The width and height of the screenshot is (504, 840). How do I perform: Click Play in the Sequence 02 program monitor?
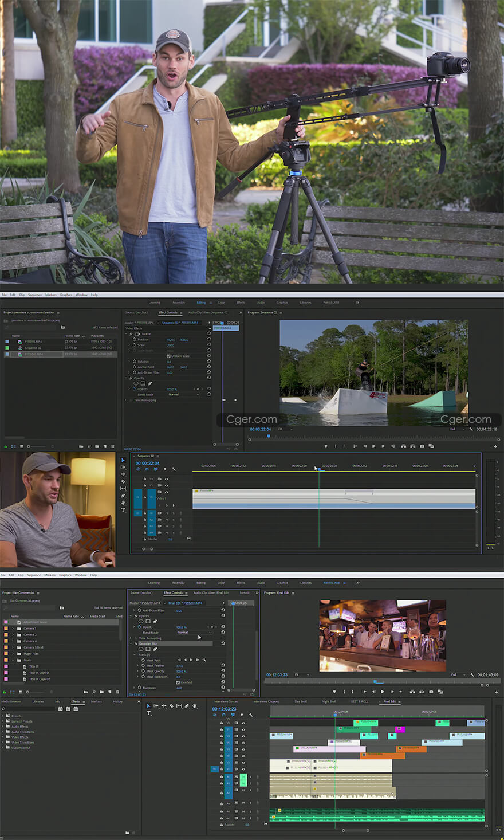[374, 446]
